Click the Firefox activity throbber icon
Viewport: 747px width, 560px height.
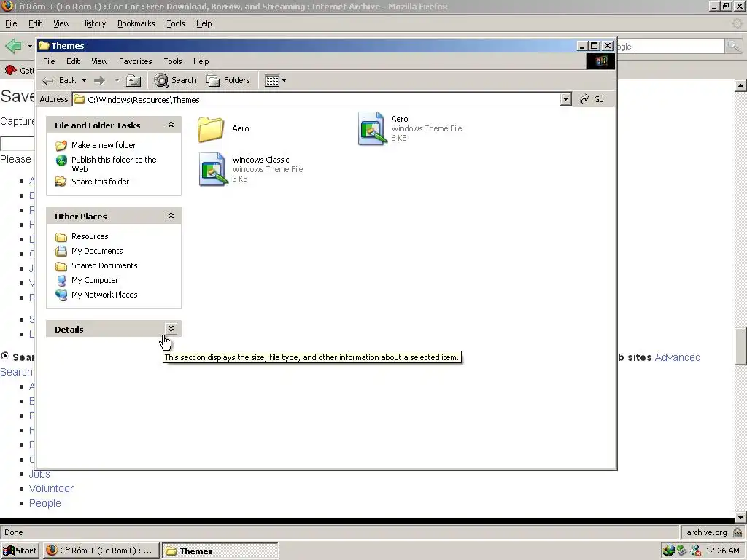tap(738, 23)
